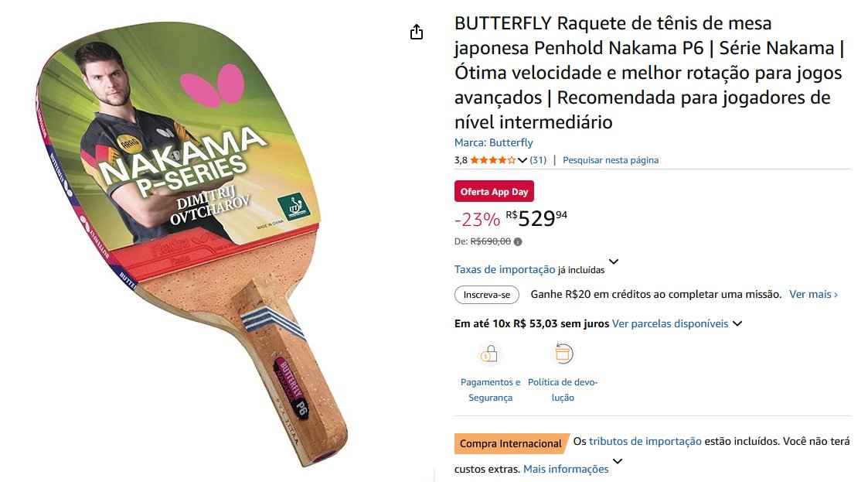Open Taxas de importação link

coord(505,269)
